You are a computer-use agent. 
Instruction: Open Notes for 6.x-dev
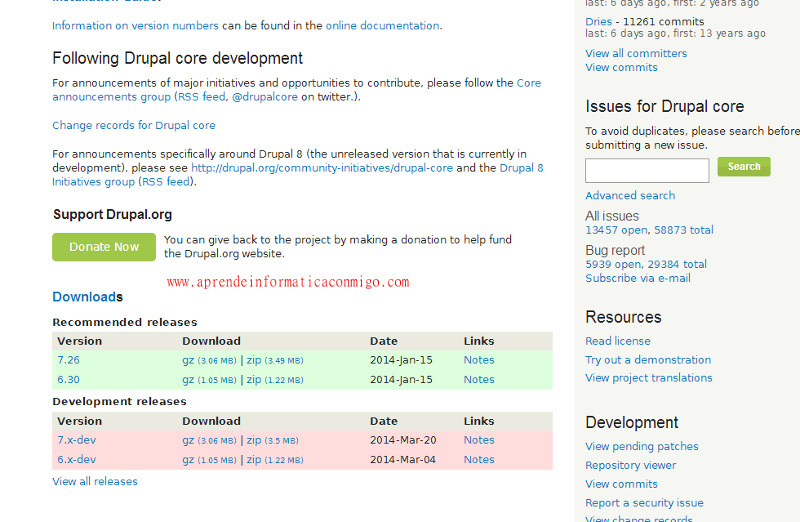coord(479,460)
